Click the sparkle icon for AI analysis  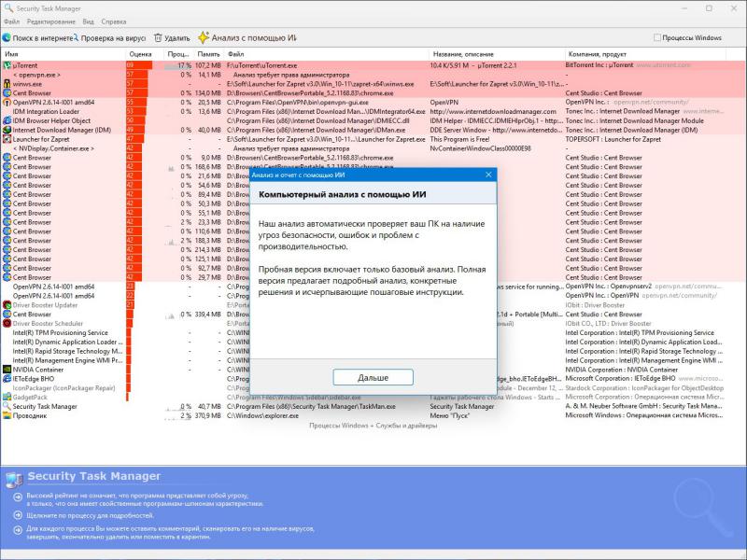[203, 38]
